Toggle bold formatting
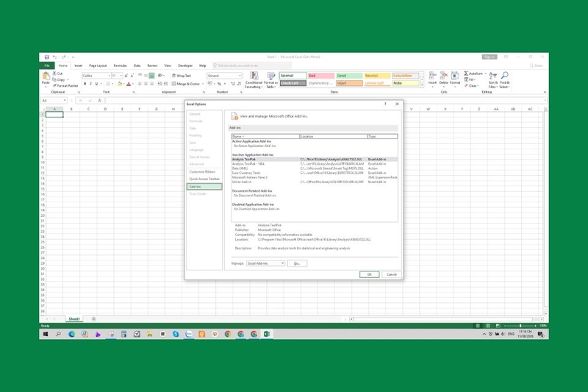The width and height of the screenshot is (588, 392). pos(85,84)
